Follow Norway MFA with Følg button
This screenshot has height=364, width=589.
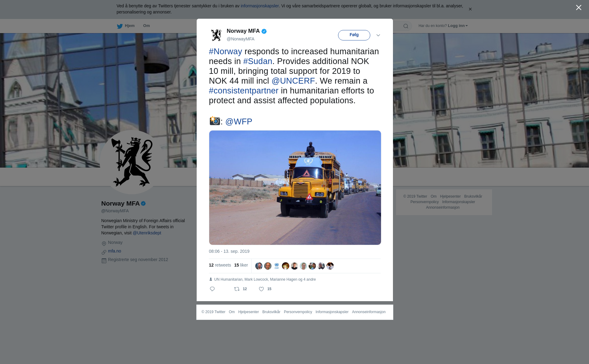354,35
